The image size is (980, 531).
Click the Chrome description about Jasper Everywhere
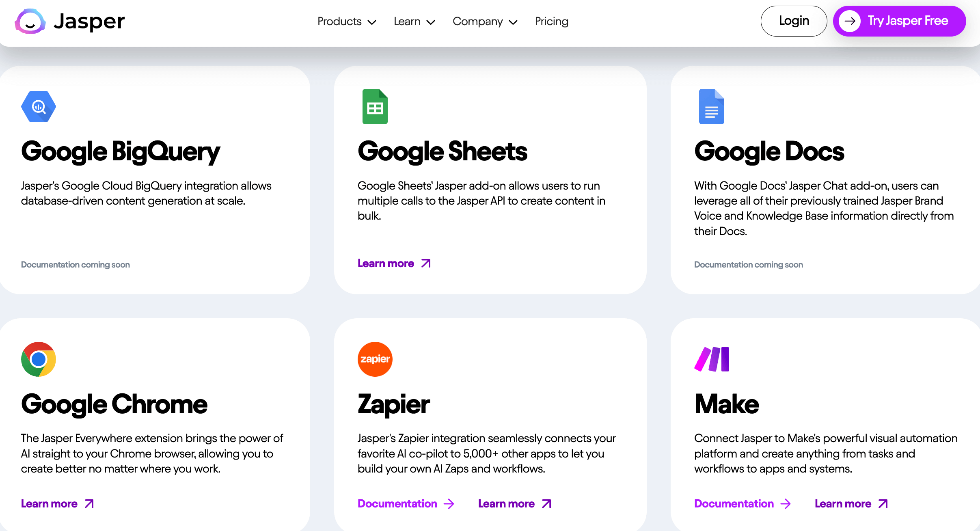pyautogui.click(x=152, y=453)
